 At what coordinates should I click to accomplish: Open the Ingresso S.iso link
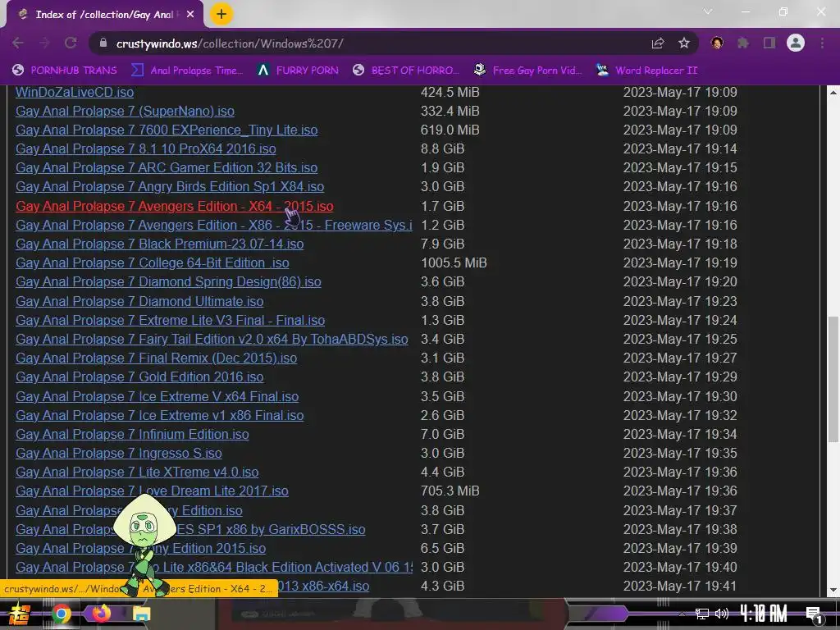[x=118, y=453]
